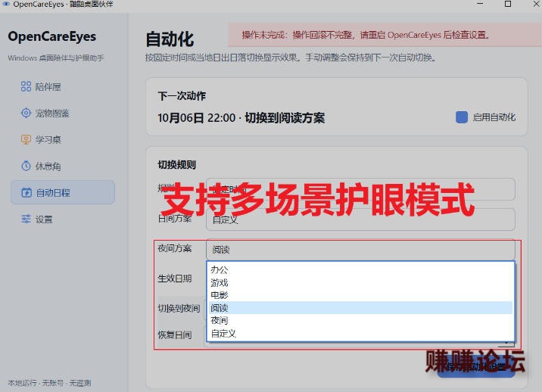The image size is (542, 392).
Task: Click the 宠物图鉴 target icon
Action: (26, 113)
